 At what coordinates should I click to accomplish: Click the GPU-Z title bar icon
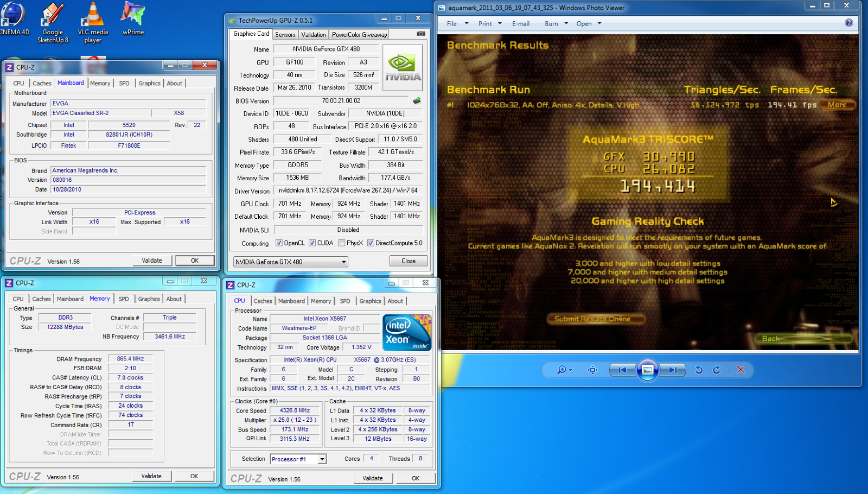pos(232,21)
